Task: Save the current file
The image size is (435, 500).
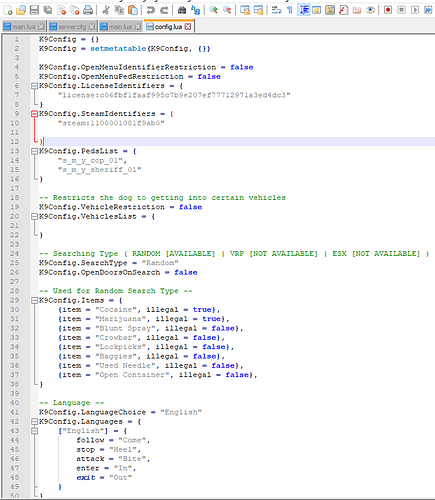Action: click(34, 10)
